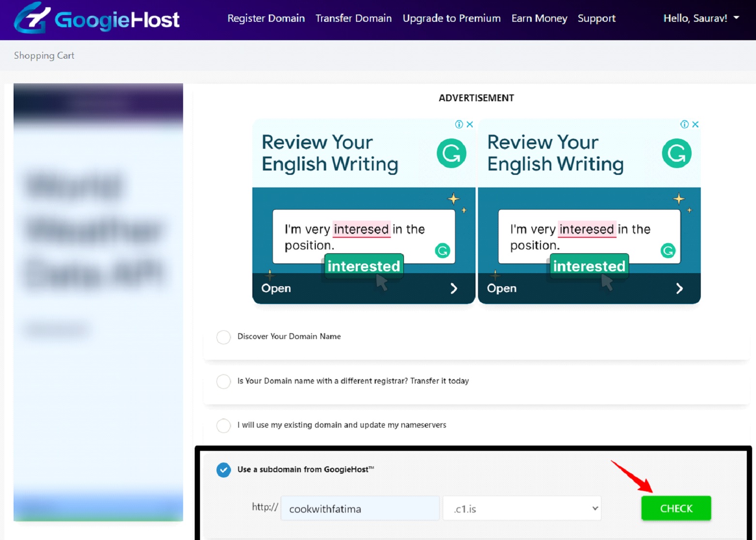Select existing domain and update nameservers radio
Screen dimensions: 756x540
tap(223, 426)
